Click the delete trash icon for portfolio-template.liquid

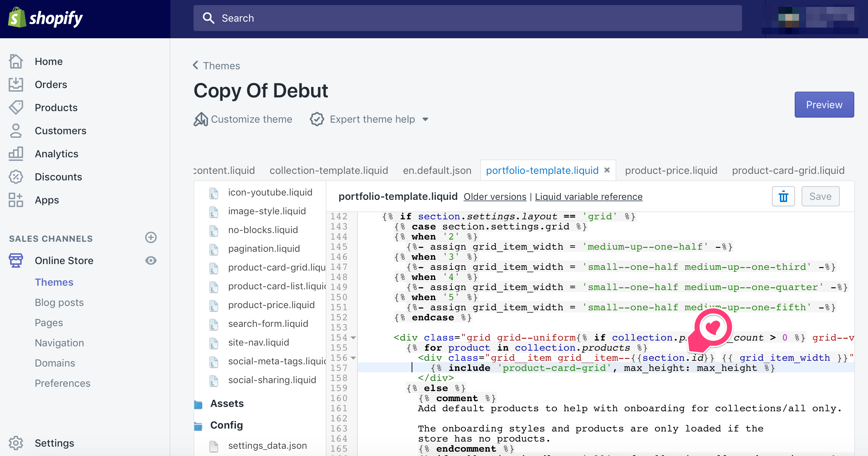pyautogui.click(x=784, y=197)
